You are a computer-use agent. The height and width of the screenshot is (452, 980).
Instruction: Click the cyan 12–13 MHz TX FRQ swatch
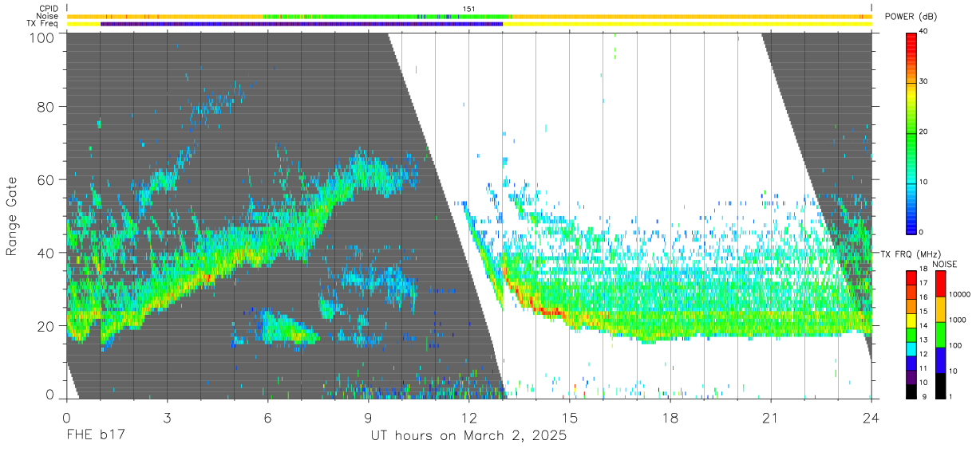pos(912,348)
